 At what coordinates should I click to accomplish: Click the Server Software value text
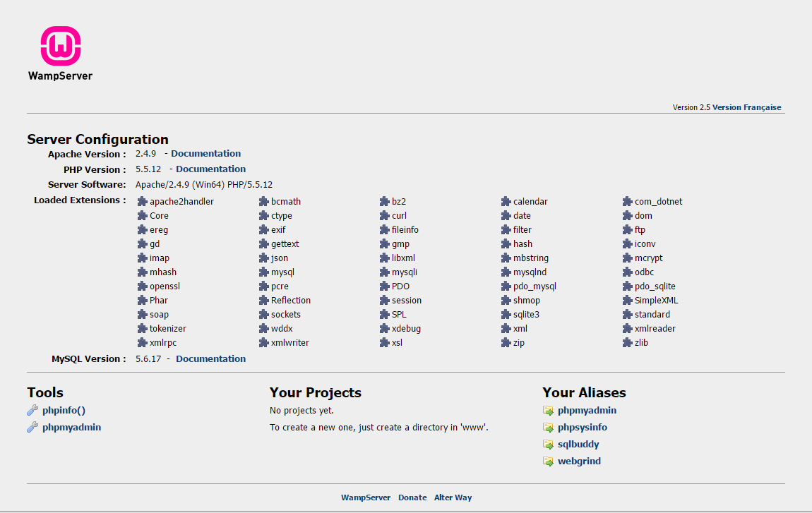point(204,185)
